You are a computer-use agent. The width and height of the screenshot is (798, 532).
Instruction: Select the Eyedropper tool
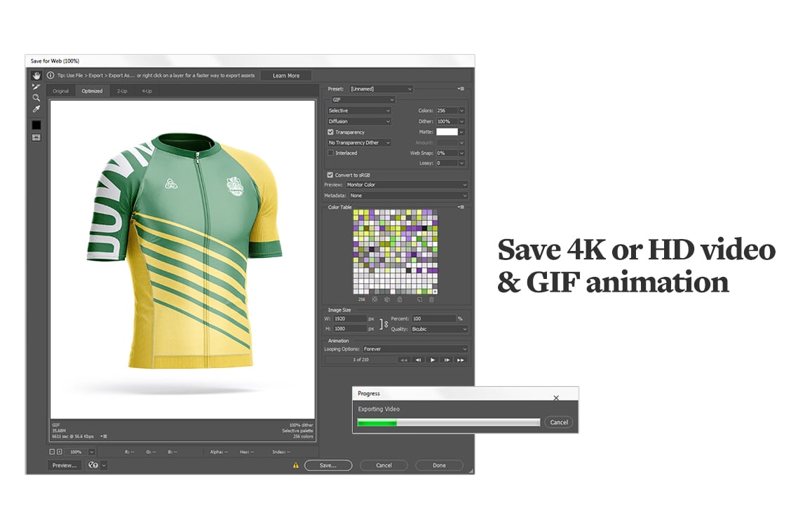click(x=36, y=109)
